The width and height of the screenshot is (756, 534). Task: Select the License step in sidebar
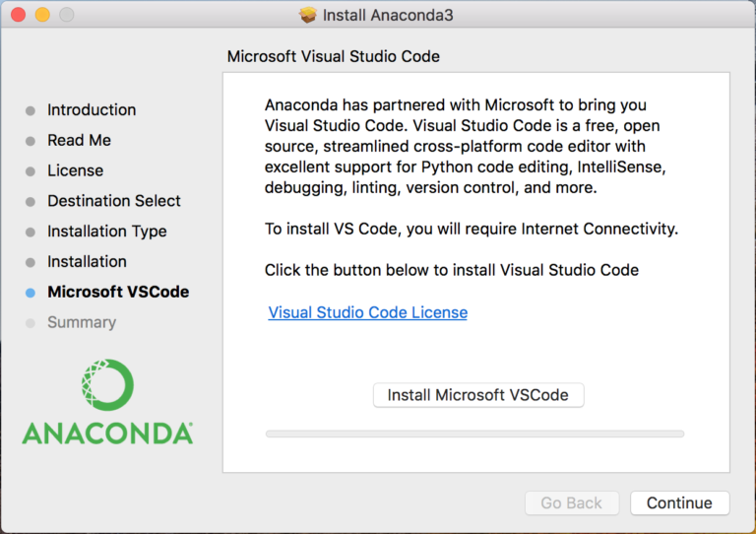(75, 170)
